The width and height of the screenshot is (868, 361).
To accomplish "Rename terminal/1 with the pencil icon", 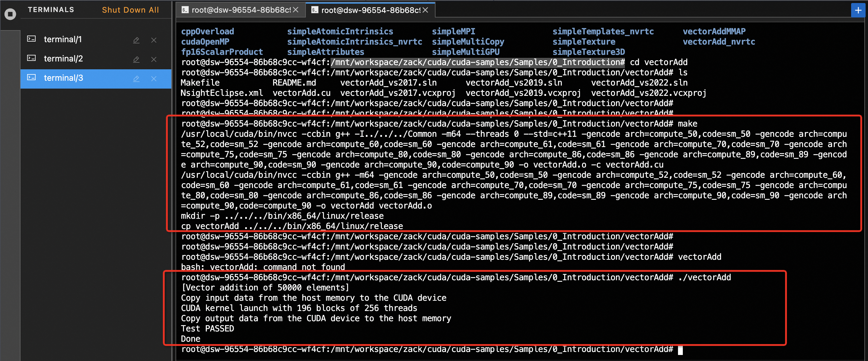I will (x=136, y=40).
